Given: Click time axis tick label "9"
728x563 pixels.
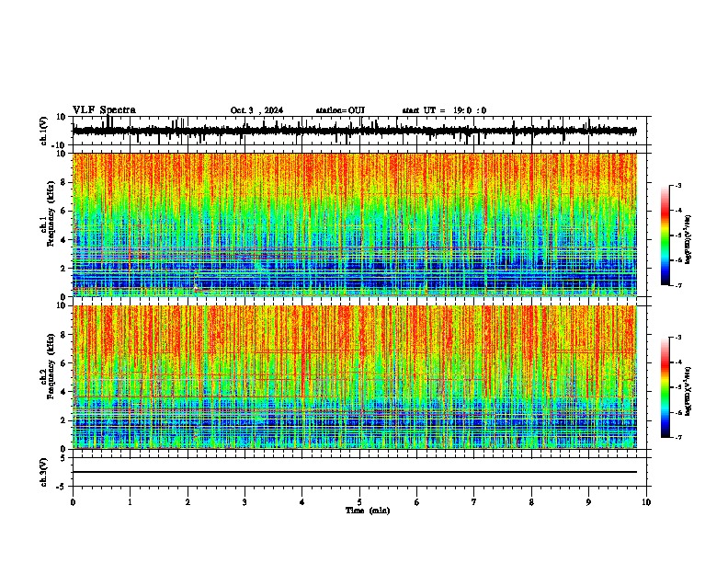Looking at the screenshot, I should click(x=588, y=502).
